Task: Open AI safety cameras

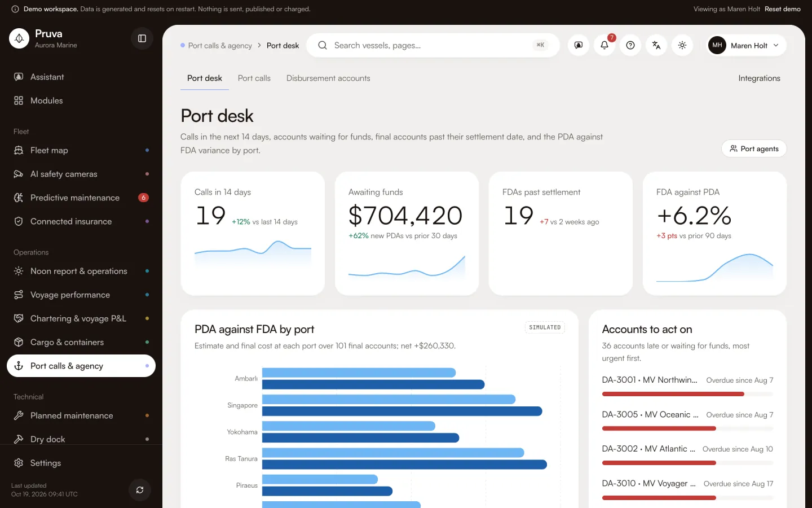Action: (81, 174)
